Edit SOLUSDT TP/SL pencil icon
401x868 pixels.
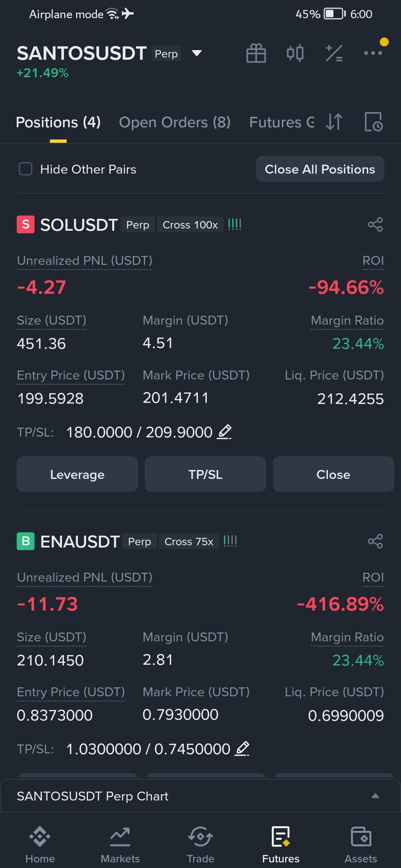(224, 432)
